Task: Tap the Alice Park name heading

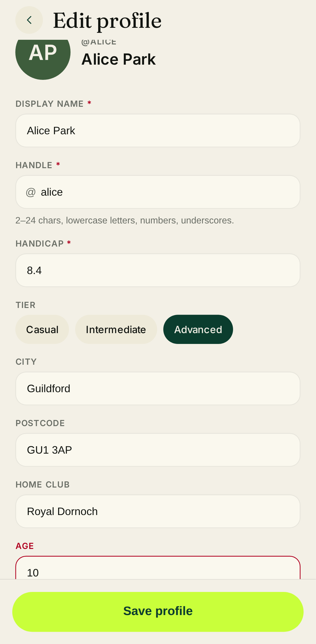Action: [x=119, y=59]
